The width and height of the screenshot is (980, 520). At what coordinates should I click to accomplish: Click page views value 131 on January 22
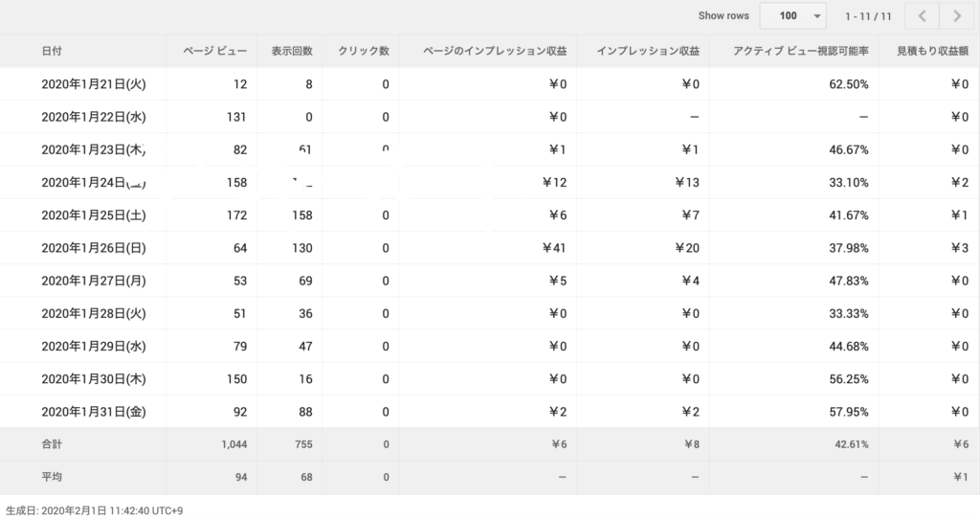click(x=236, y=117)
